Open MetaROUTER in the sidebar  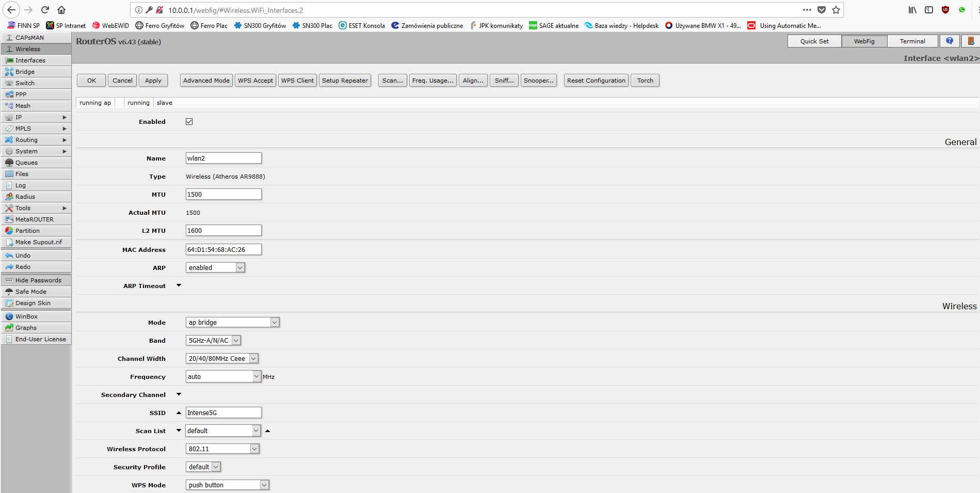pos(36,219)
